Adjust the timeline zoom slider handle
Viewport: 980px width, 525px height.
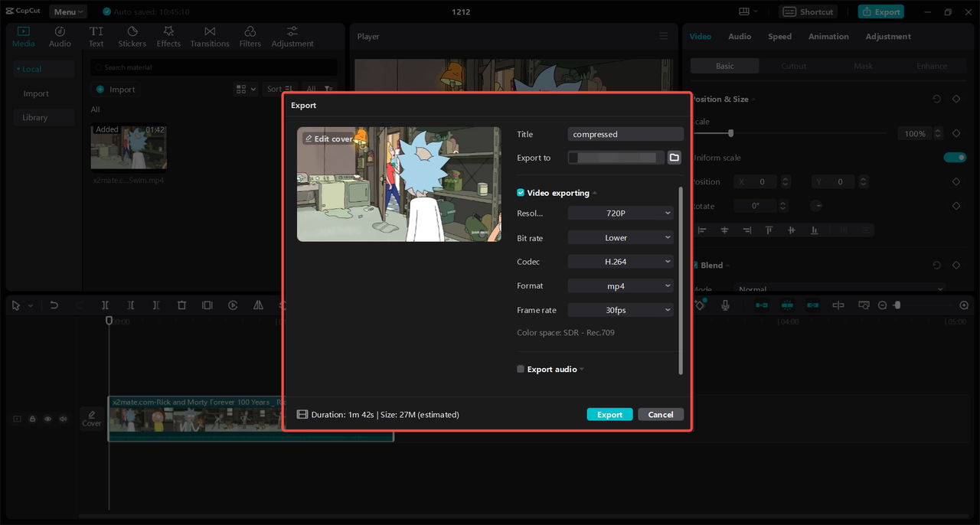point(897,305)
